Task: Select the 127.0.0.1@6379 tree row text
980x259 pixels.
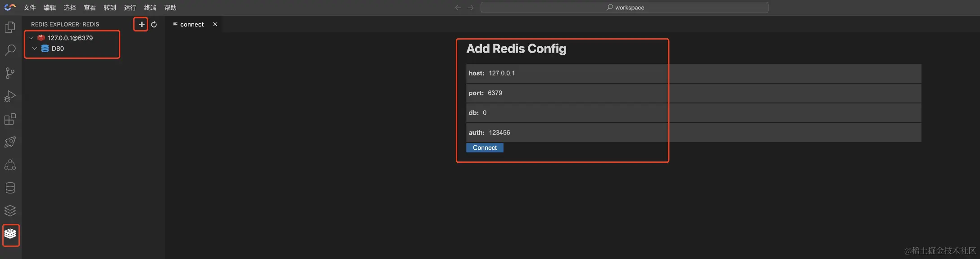Action: [70, 38]
